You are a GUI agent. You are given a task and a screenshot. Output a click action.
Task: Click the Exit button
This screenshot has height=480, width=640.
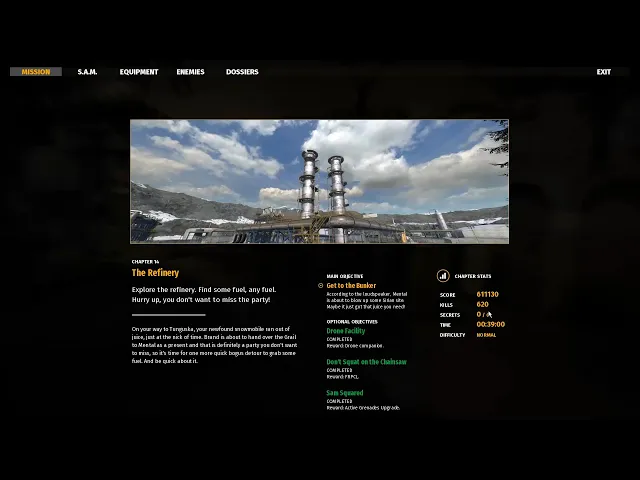[604, 72]
